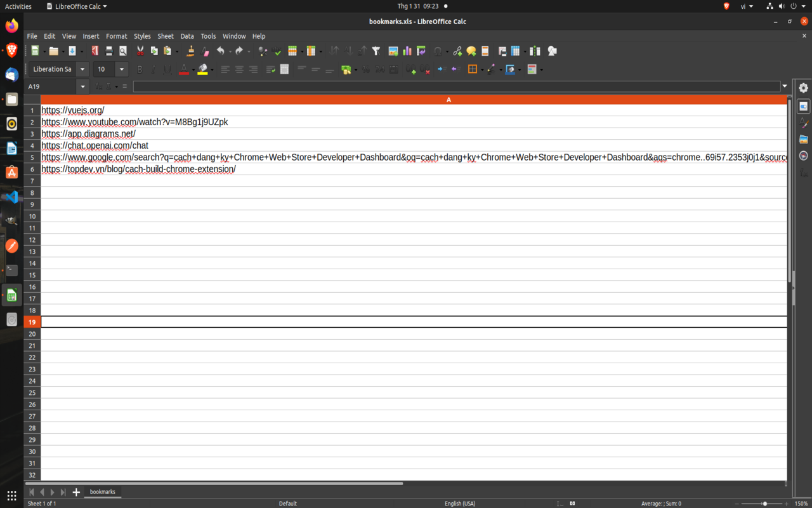Enable automatic spell checking
Image resolution: width=812 pixels, height=508 pixels.
[x=277, y=51]
